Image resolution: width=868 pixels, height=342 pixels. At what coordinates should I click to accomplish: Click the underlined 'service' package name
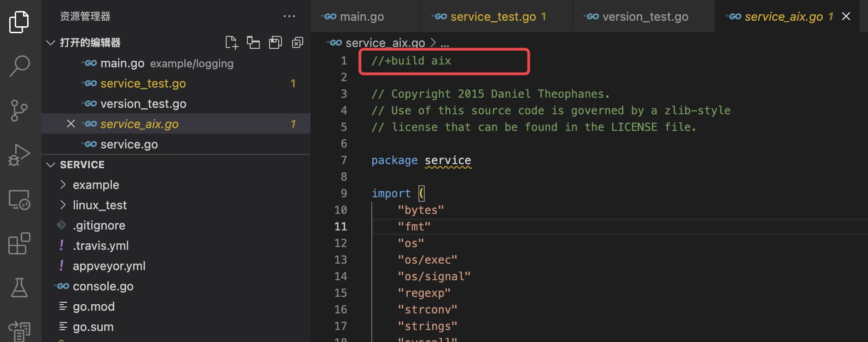448,160
